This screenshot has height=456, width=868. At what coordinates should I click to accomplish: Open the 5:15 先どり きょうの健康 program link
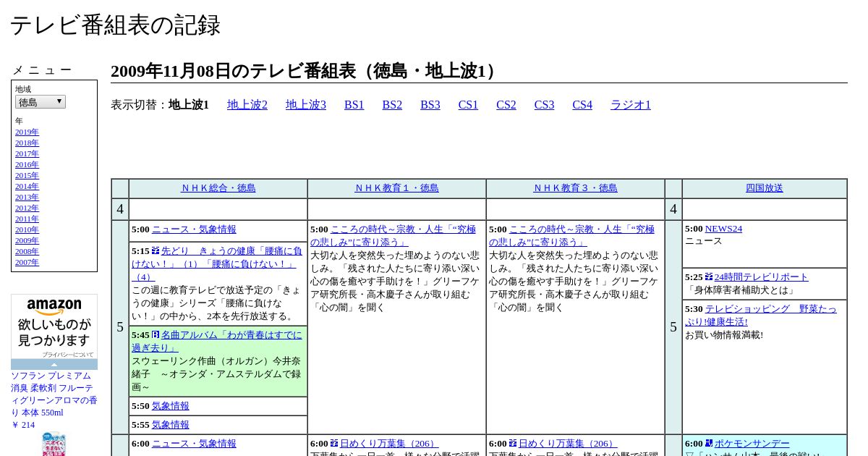click(217, 263)
